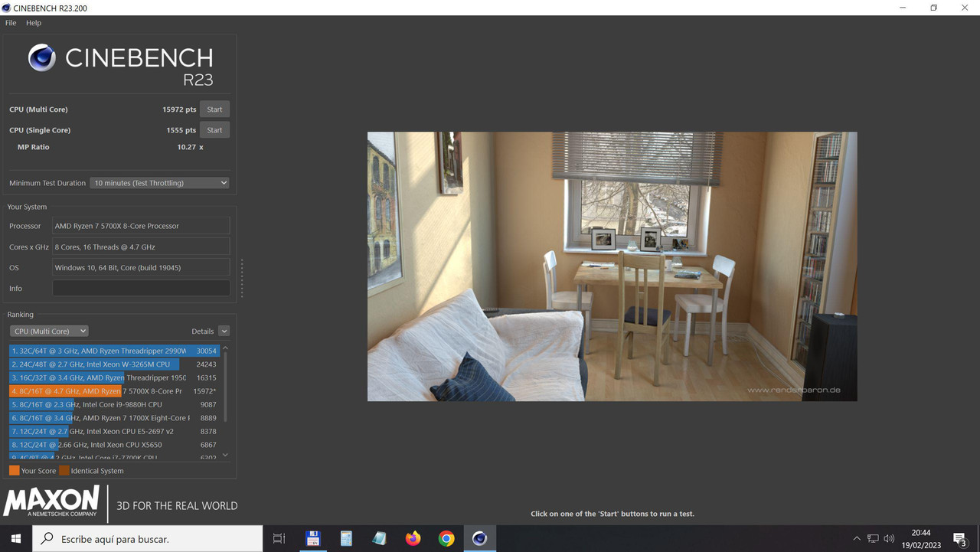Screen dimensions: 980x552
Task: Launch Google Chrome from the taskbar
Action: [x=446, y=539]
